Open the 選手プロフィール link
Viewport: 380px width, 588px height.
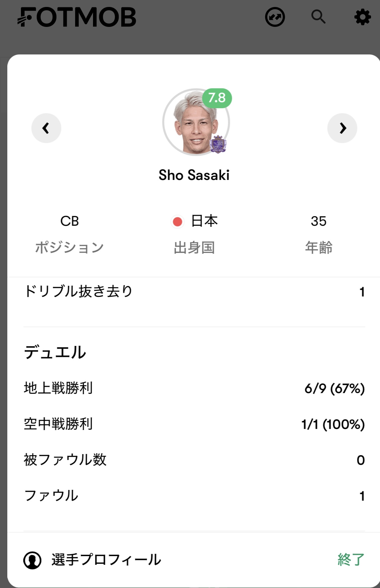tap(106, 560)
